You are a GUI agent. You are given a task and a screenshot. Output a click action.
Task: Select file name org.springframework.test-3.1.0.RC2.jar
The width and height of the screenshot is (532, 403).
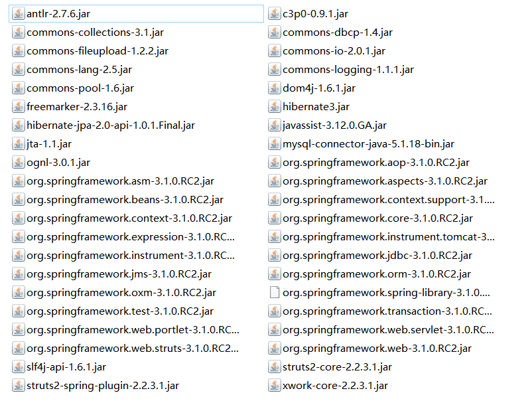(120, 311)
